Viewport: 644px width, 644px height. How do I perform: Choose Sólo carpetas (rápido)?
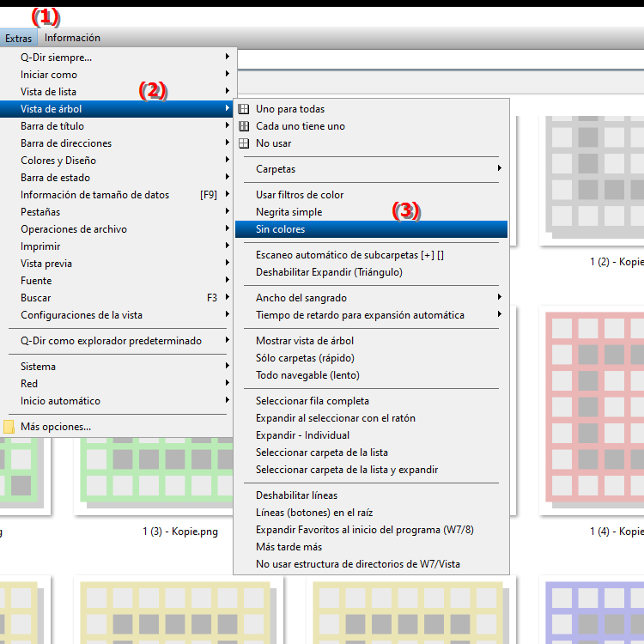point(371,358)
